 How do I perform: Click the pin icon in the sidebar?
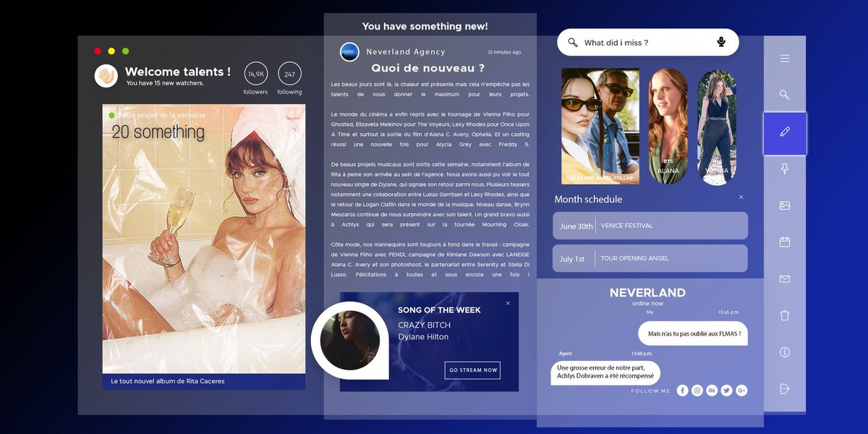pyautogui.click(x=785, y=169)
